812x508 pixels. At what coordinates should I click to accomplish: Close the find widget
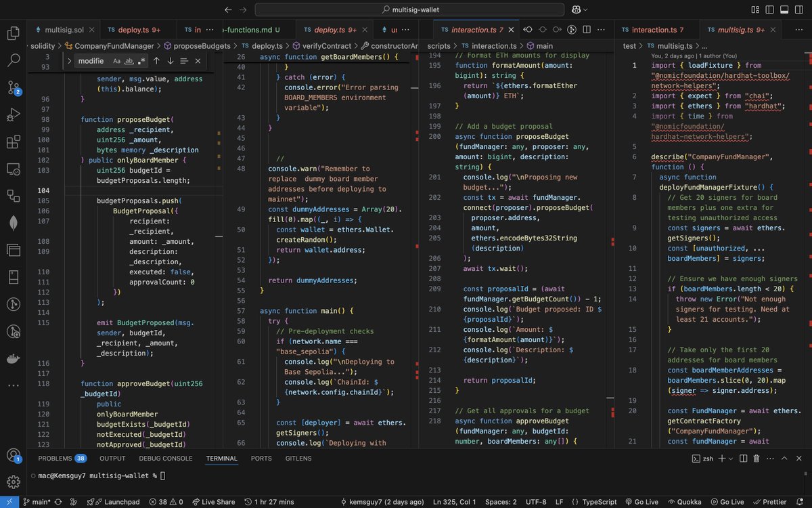click(198, 61)
